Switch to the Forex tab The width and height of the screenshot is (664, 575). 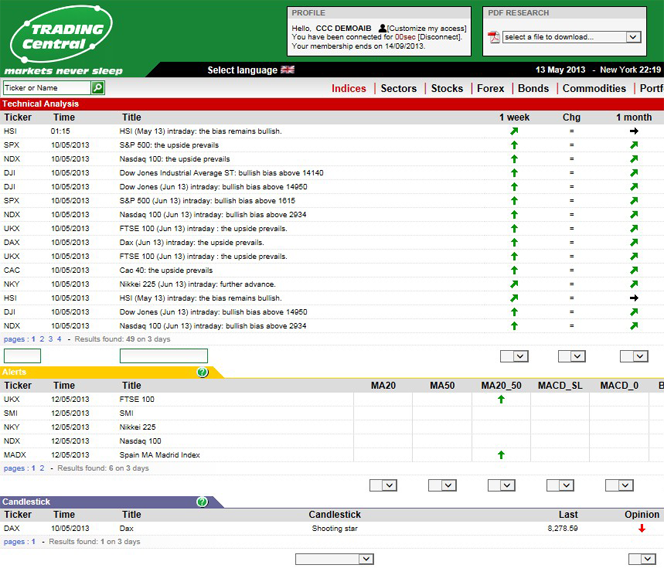click(490, 88)
